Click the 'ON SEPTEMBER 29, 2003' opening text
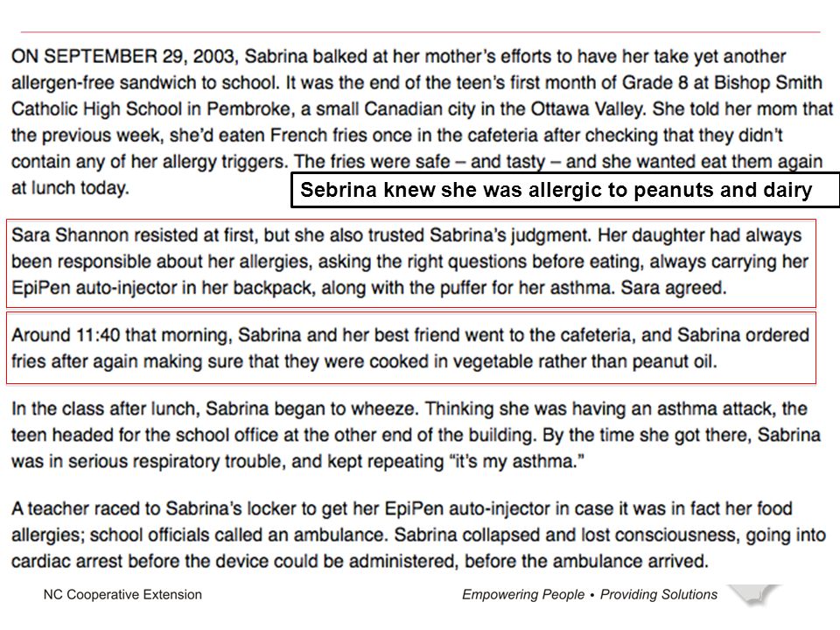The width and height of the screenshot is (840, 630). point(123,56)
